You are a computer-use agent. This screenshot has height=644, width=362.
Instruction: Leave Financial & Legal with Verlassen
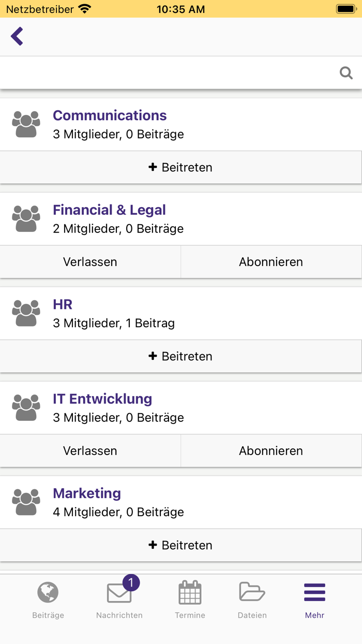pos(90,262)
